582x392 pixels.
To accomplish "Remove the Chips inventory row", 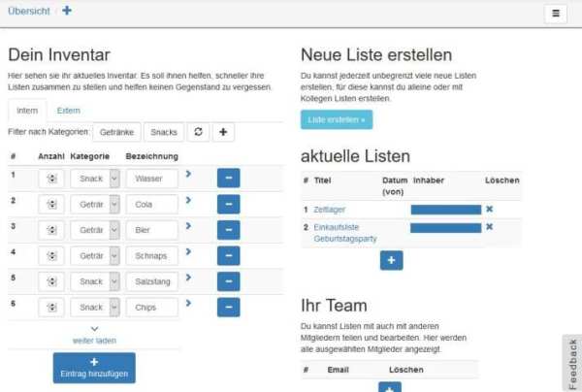I will 229,308.
